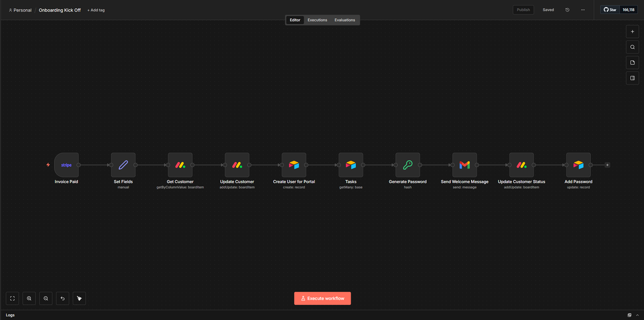Viewport: 644px width, 320px height.
Task: Click the tidy up workflow icon
Action: [x=79, y=298]
